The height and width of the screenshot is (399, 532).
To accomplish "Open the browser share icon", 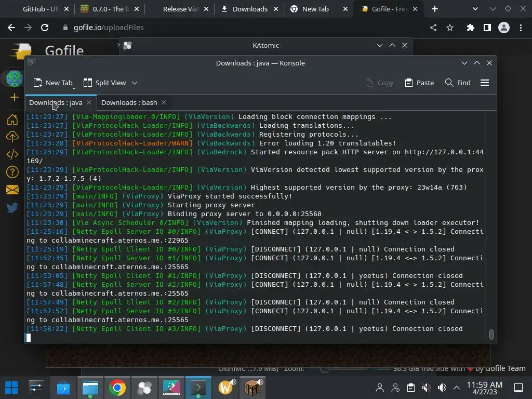I will tap(433, 28).
